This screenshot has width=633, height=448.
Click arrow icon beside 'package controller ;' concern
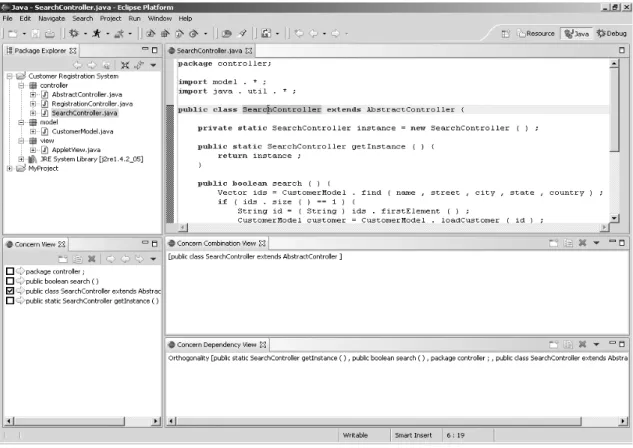click(20, 271)
